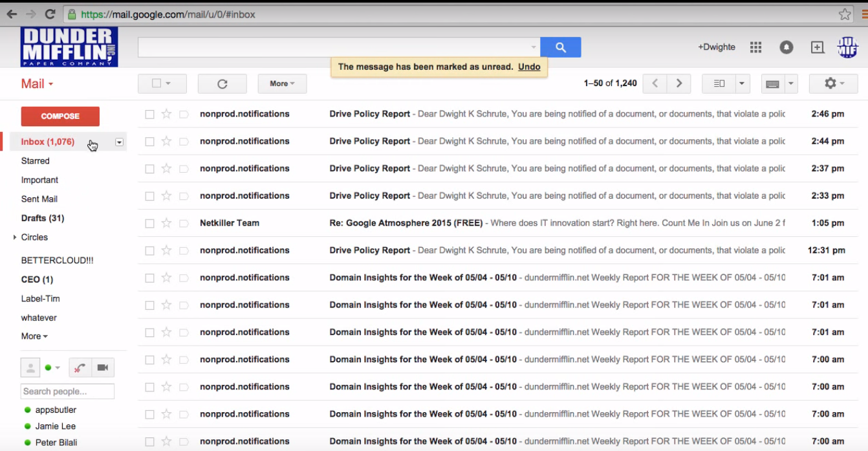Open the Dunder Mifflin profile avatar
This screenshot has width=868, height=451.
846,47
